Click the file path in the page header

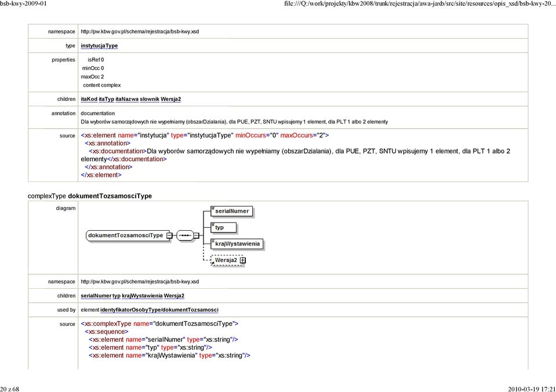click(420, 3)
